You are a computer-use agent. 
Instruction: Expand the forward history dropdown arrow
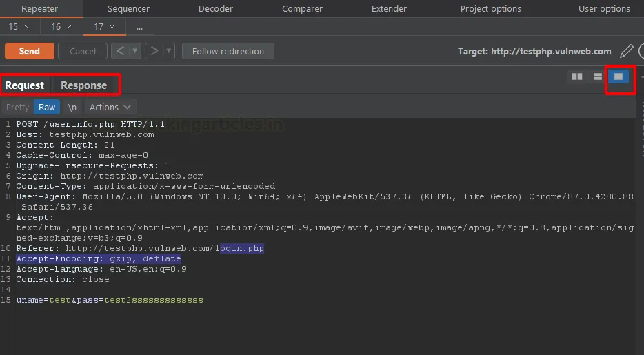(x=168, y=51)
